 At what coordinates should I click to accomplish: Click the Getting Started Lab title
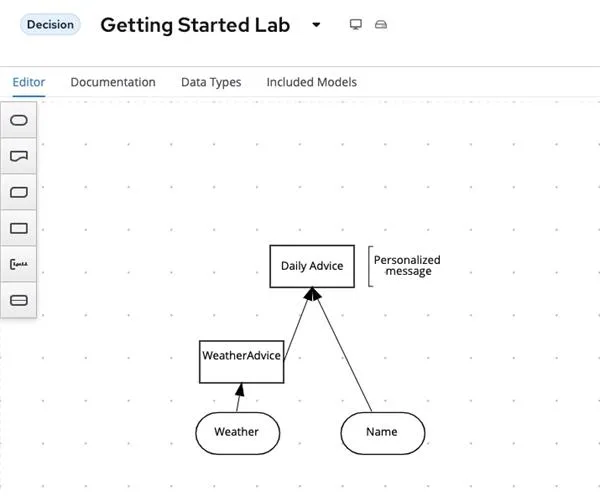(x=195, y=25)
